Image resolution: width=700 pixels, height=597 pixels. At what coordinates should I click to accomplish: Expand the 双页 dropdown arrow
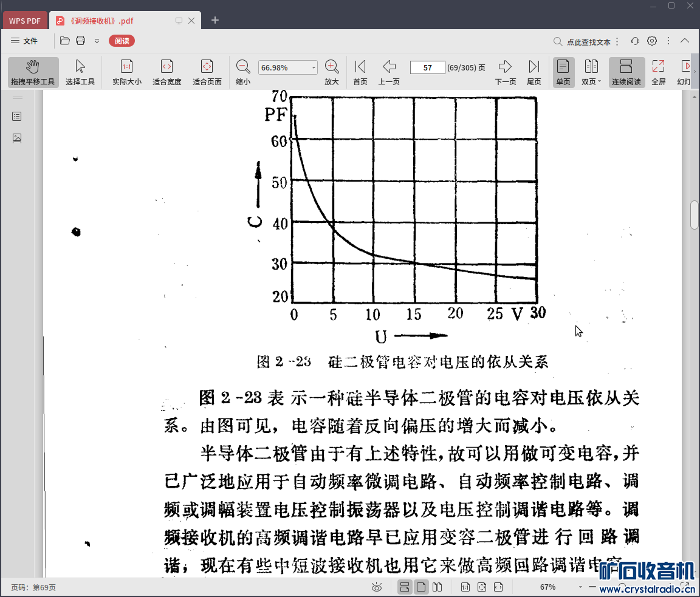[x=600, y=81]
